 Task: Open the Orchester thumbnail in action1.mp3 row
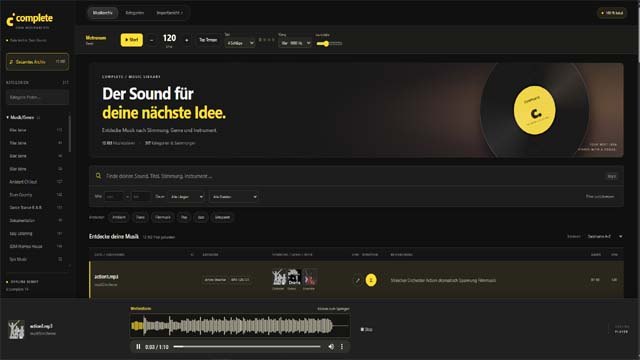point(279,278)
